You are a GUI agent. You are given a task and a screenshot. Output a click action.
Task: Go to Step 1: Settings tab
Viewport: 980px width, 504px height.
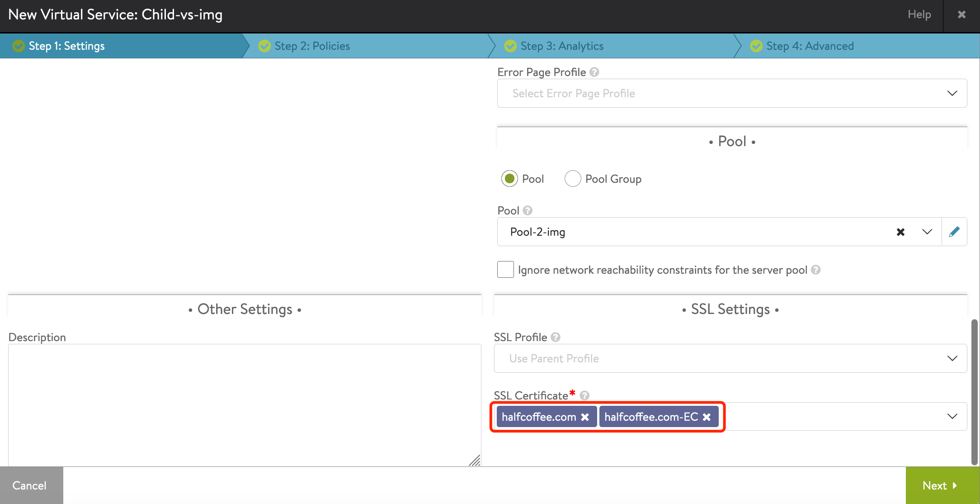[122, 46]
